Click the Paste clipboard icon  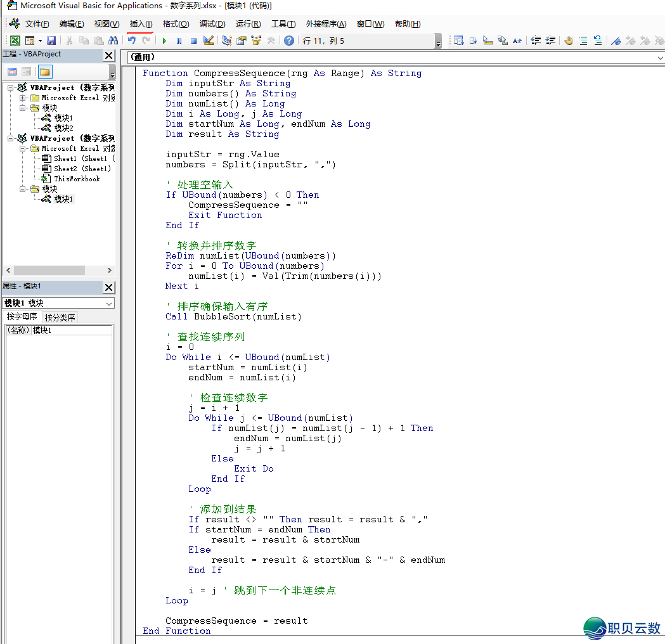(98, 41)
